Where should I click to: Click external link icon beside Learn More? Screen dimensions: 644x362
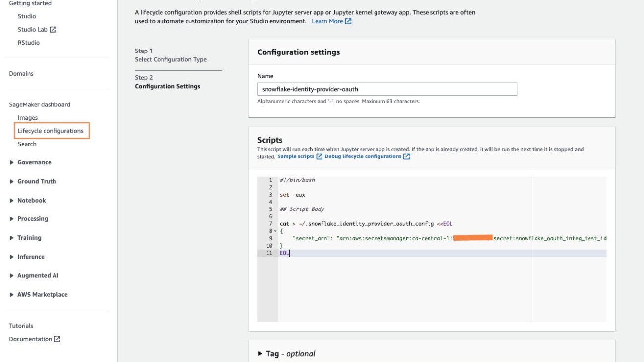(x=348, y=22)
